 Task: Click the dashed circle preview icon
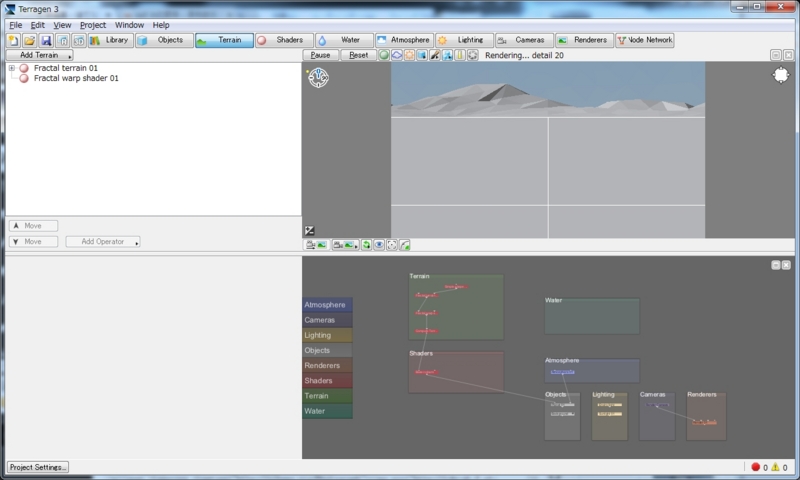point(473,55)
